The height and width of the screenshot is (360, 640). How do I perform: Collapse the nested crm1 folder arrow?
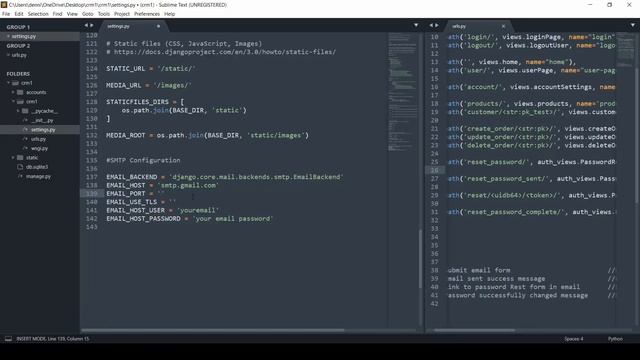[13, 102]
